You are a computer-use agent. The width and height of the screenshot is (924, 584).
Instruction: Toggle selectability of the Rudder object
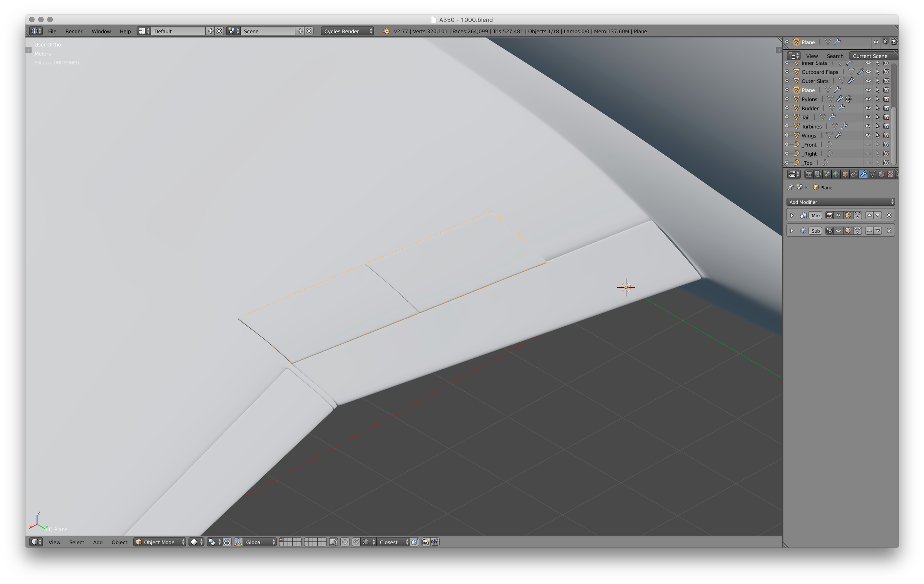pos(877,108)
